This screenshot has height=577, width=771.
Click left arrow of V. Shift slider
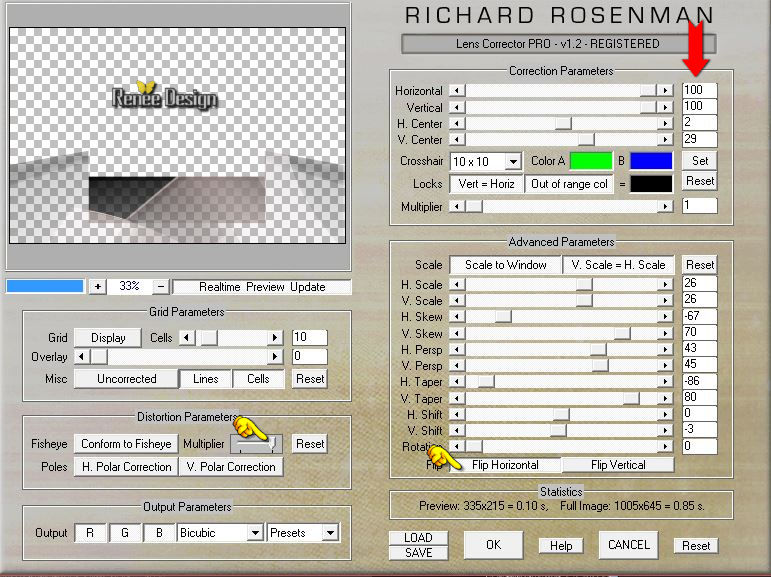tap(457, 430)
